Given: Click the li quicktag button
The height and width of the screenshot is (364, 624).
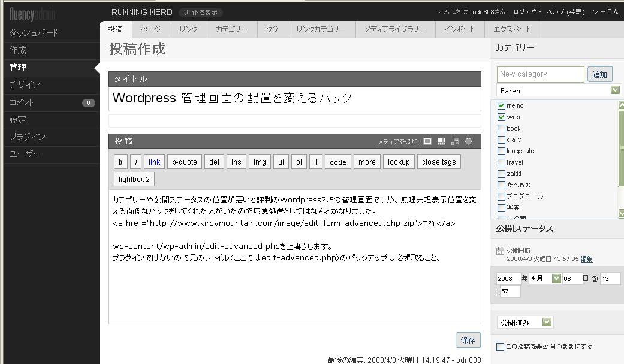Looking at the screenshot, I should pos(316,162).
